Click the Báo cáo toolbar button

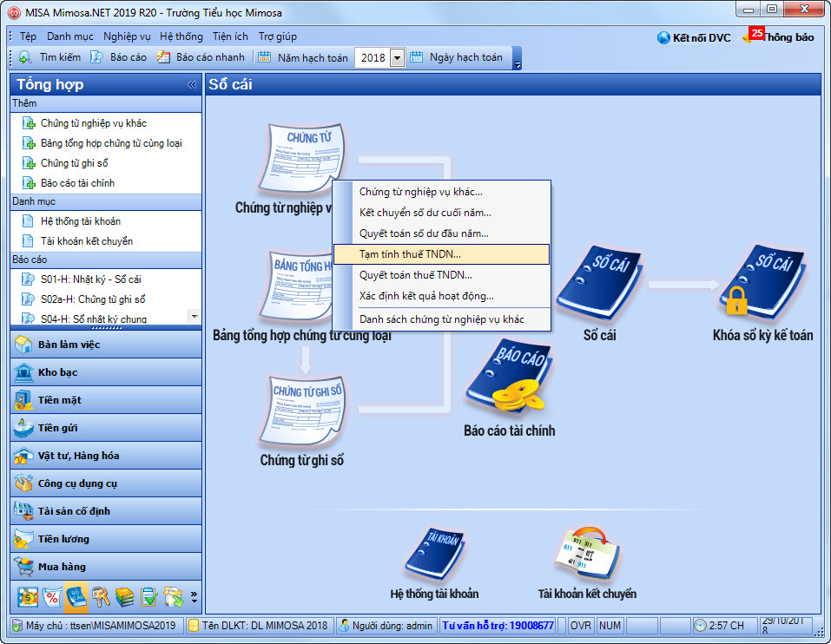click(x=119, y=57)
